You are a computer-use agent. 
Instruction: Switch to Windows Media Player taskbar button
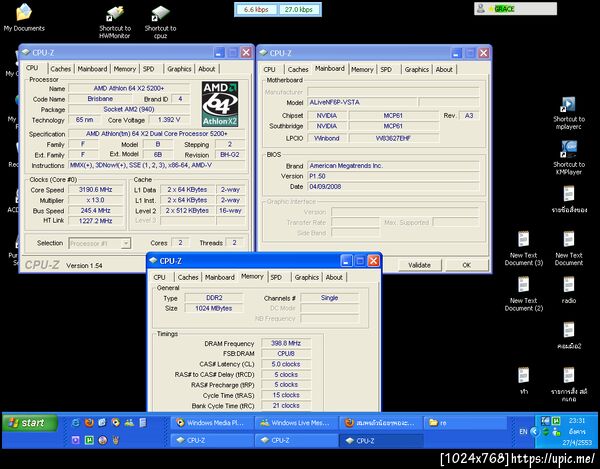click(212, 423)
